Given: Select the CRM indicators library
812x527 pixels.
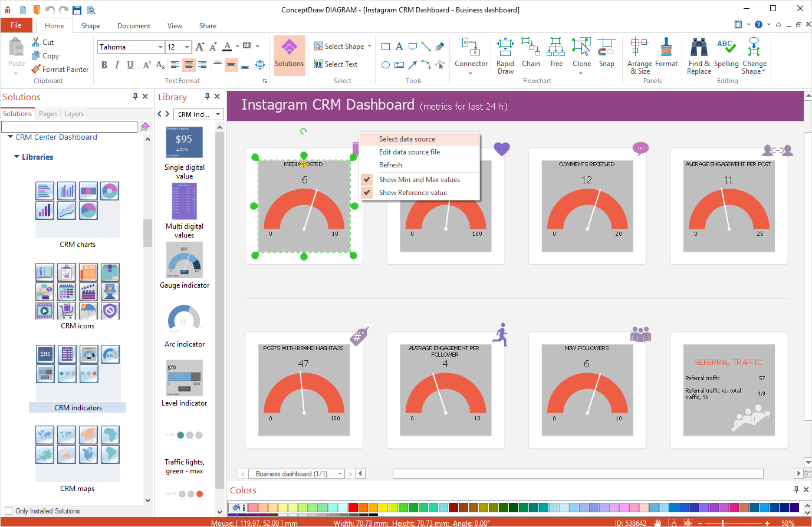Looking at the screenshot, I should pyautogui.click(x=78, y=407).
